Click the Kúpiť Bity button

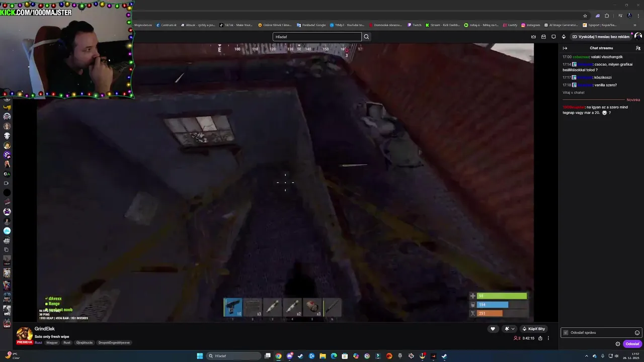click(533, 329)
